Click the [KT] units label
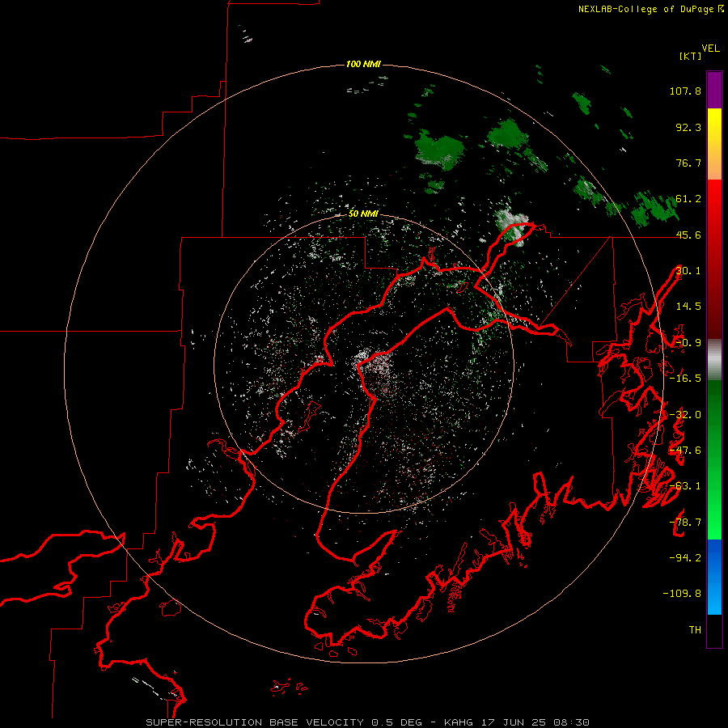 coord(691,56)
